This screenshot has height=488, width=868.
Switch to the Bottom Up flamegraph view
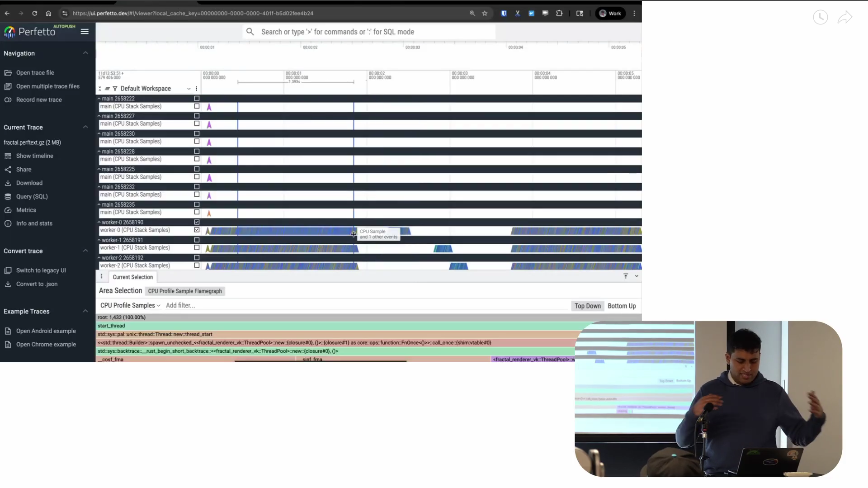coord(621,306)
